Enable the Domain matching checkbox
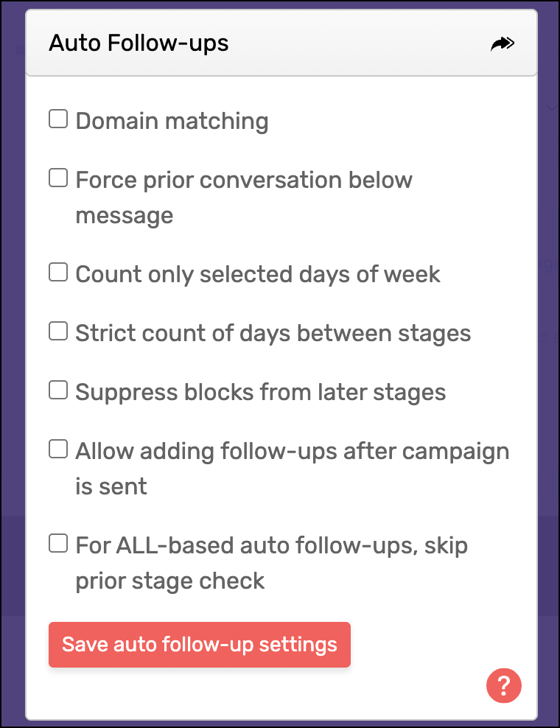Image resolution: width=560 pixels, height=728 pixels. click(x=58, y=119)
